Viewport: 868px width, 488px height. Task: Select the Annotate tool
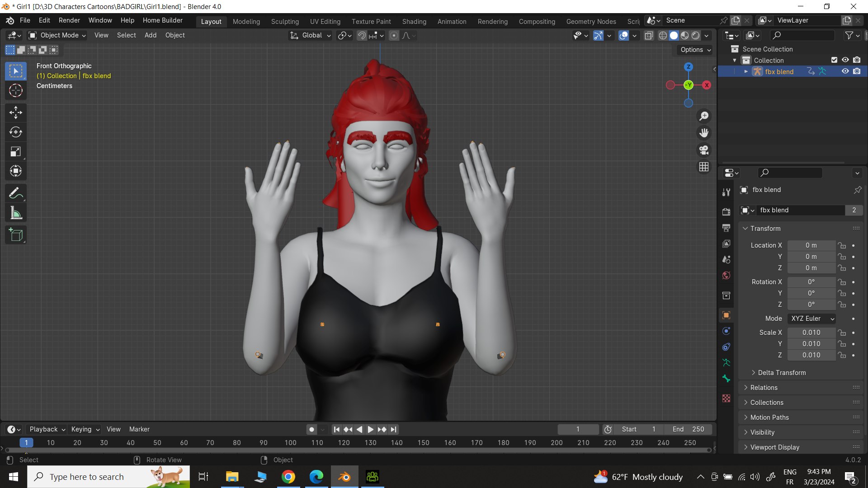(x=16, y=193)
